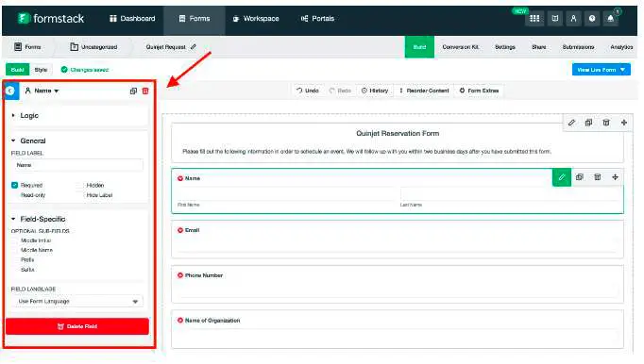
Task: Open History in the builder toolbar
Action: tap(375, 91)
